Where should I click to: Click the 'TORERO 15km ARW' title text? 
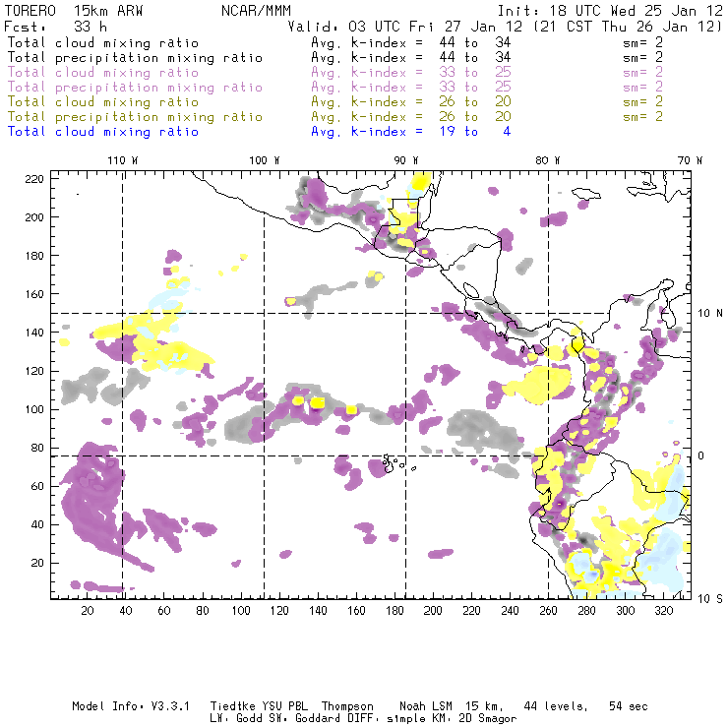(74, 11)
